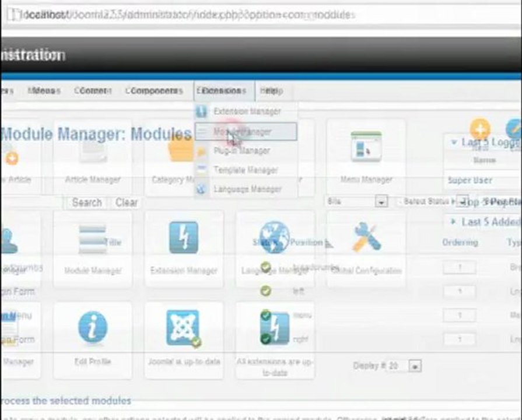Click 'All extensions are up-to-date' icon
Viewport: 522px width, 420px height.
[x=275, y=328]
